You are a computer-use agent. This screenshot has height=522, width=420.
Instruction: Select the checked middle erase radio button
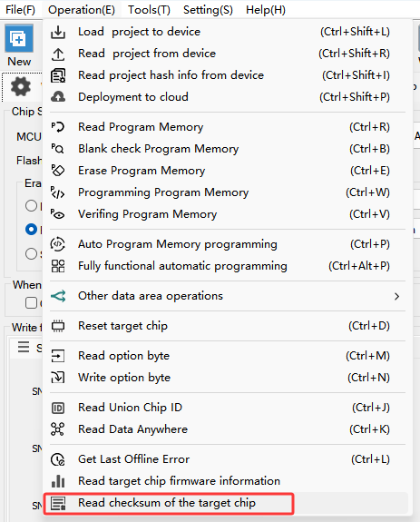(x=31, y=230)
